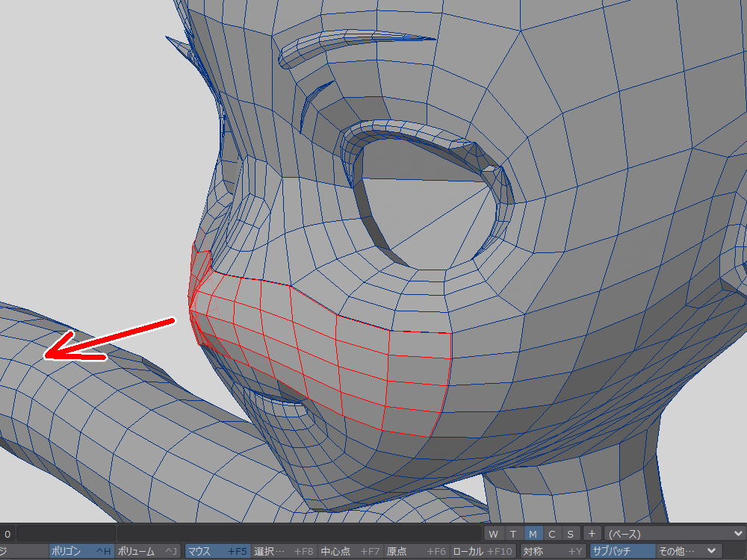Screen dimensions: 747x560
Task: Click the arrow on the (ベース) list
Action: [x=738, y=533]
